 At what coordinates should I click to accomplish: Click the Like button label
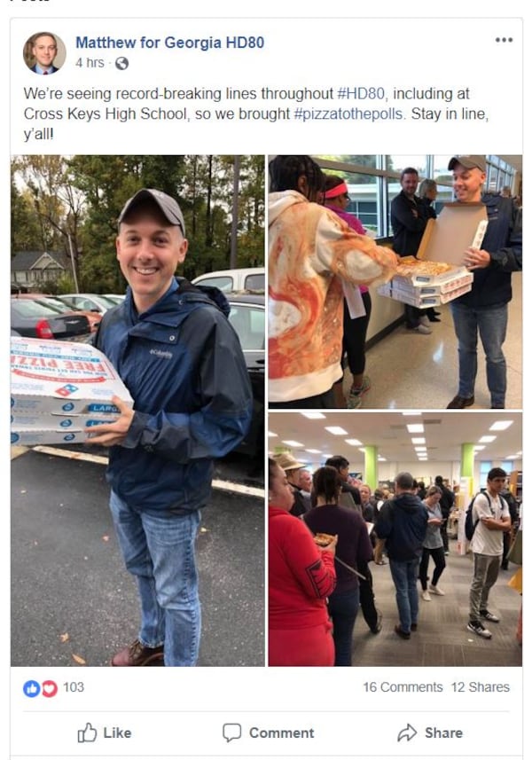117,733
